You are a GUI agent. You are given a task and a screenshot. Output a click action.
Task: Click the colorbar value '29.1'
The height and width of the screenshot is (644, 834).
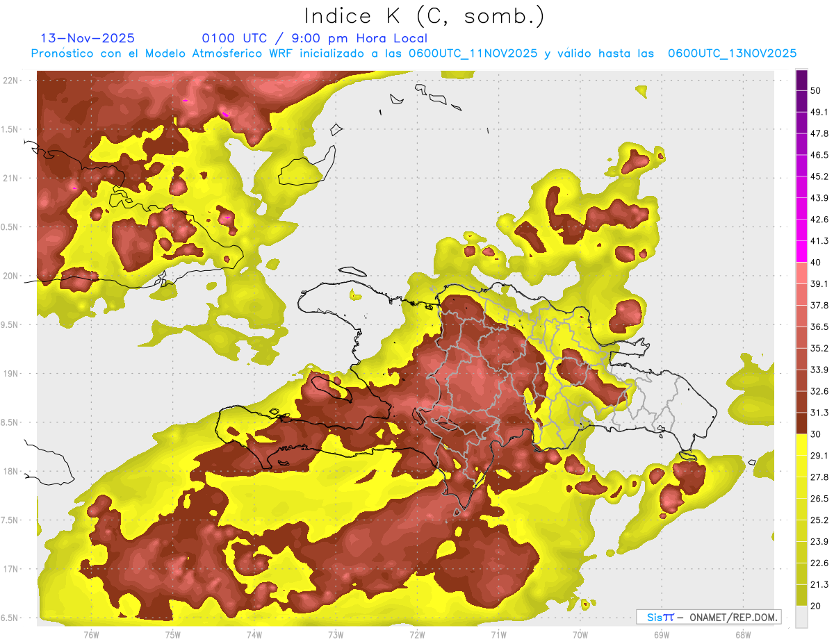(820, 456)
